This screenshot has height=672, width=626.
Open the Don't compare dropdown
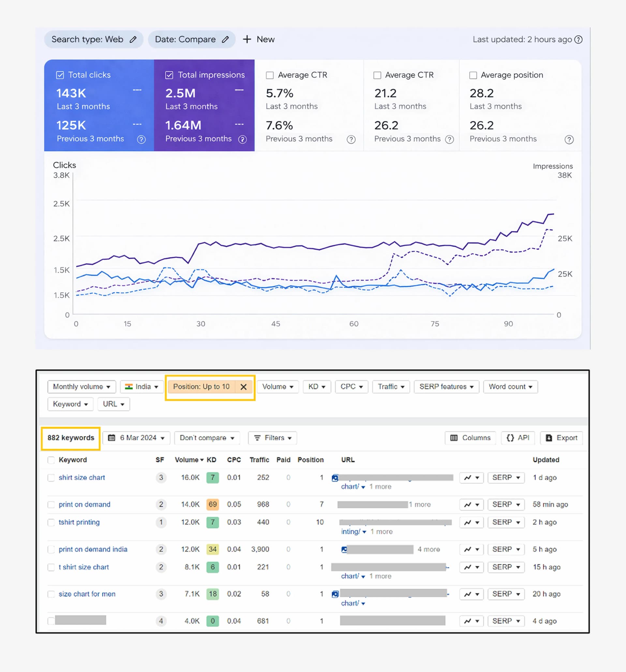pyautogui.click(x=207, y=438)
